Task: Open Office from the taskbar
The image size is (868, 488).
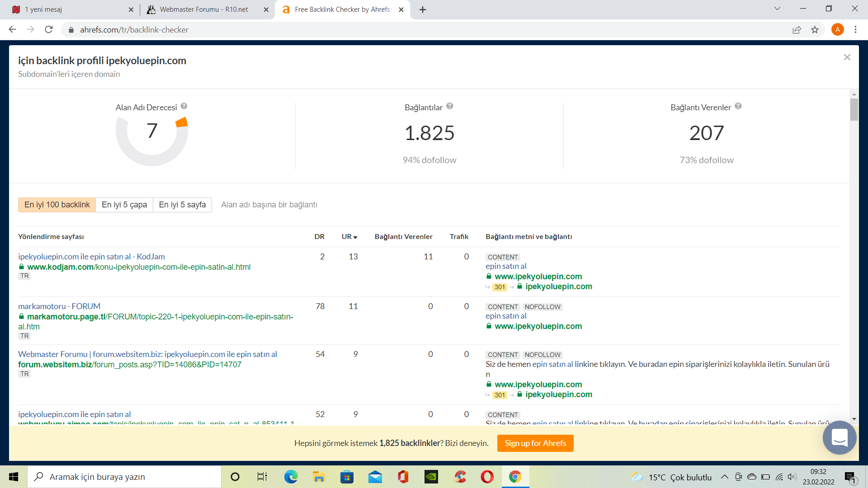Action: (x=403, y=477)
